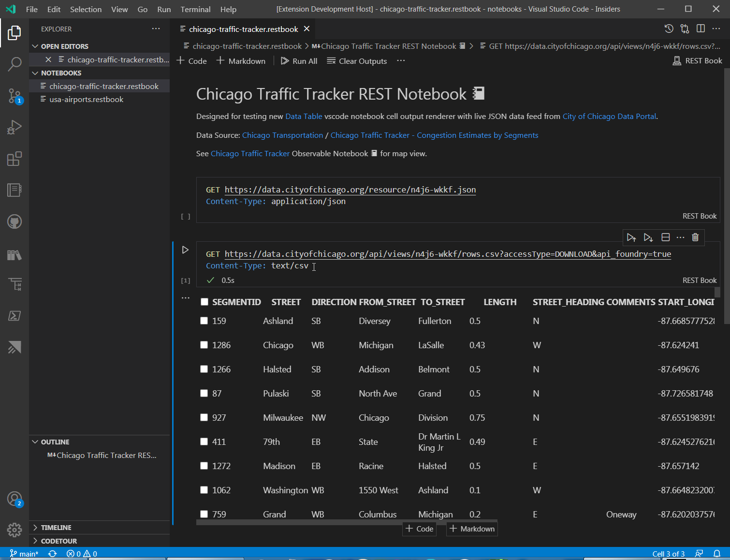This screenshot has width=730, height=560.
Task: Toggle the select-all checkbox in the table header
Action: pos(204,301)
